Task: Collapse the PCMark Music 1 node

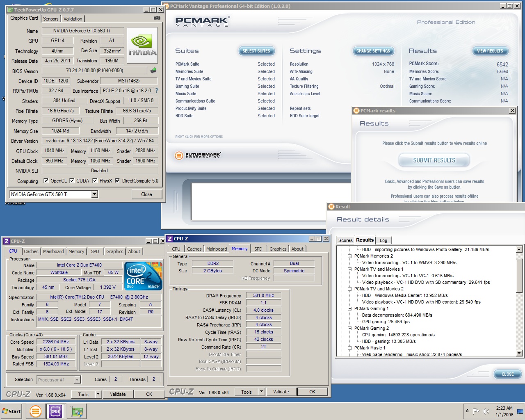Action: click(x=350, y=348)
